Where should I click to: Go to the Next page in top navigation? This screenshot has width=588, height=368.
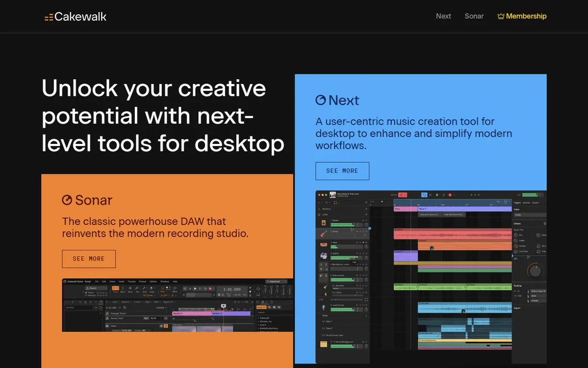click(x=443, y=16)
